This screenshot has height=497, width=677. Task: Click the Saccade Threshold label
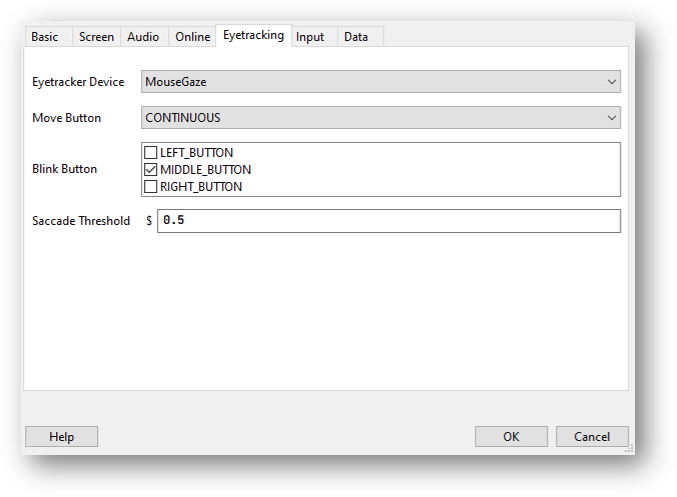81,221
